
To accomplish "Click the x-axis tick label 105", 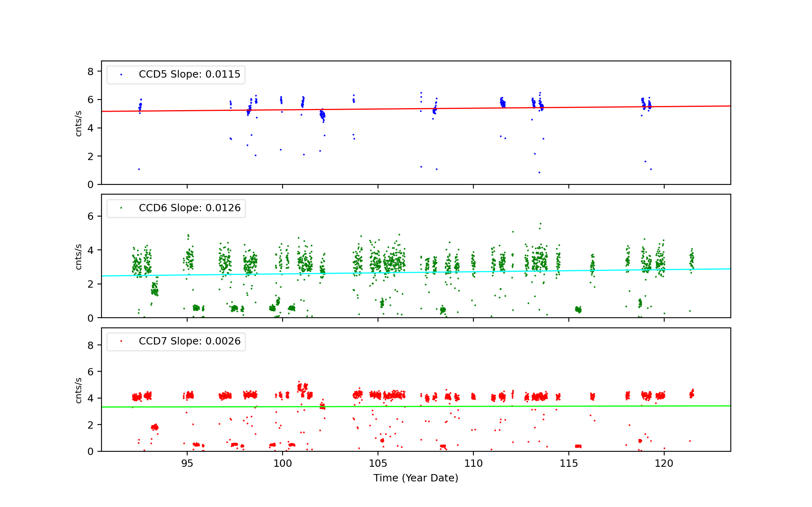I will (x=378, y=464).
